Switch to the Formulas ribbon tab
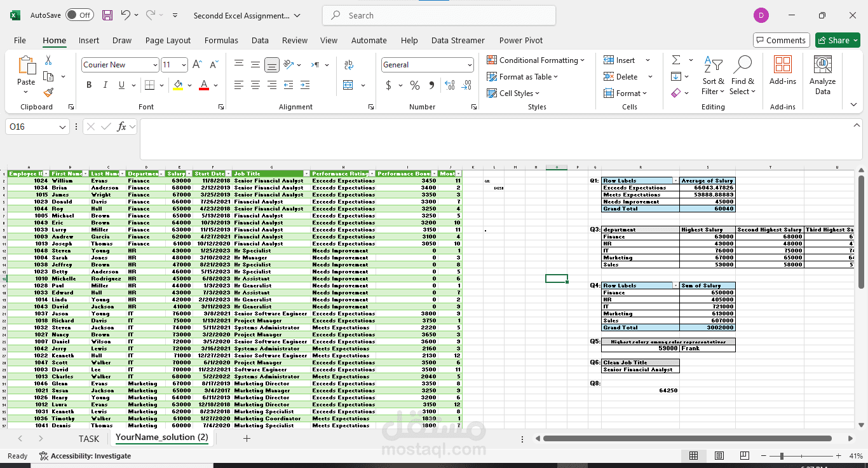The width and height of the screenshot is (868, 468). 222,40
